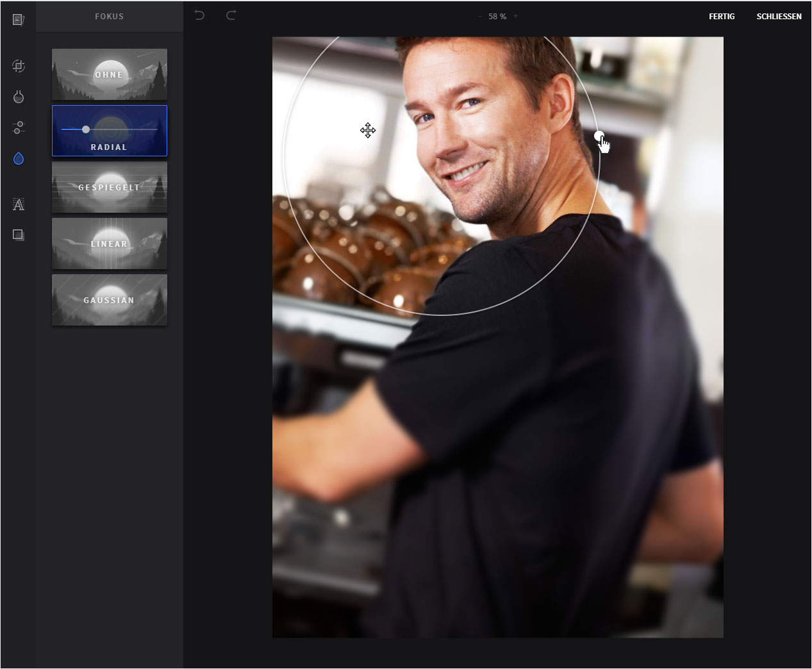The image size is (812, 669).
Task: Click the FOKUS panel header
Action: coord(110,17)
